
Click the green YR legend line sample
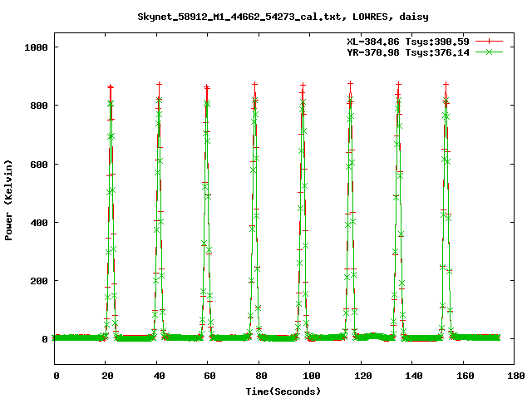489,52
